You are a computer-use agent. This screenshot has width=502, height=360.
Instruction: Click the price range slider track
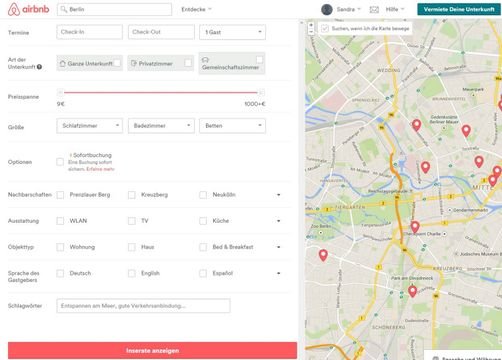pyautogui.click(x=161, y=92)
